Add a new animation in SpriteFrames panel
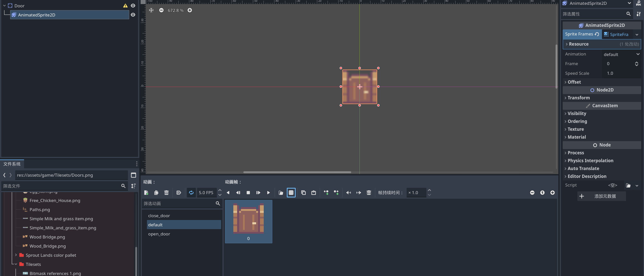The width and height of the screenshot is (644, 276). [x=146, y=193]
